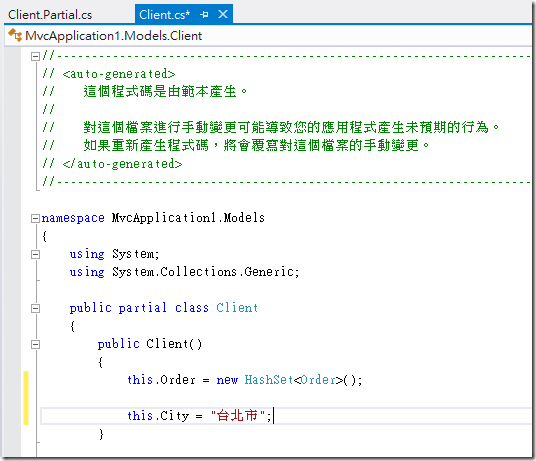Screen dimensions: 536x461
Task: Click the class icon beside MvcApplication1.Models.Client
Action: coord(15,36)
